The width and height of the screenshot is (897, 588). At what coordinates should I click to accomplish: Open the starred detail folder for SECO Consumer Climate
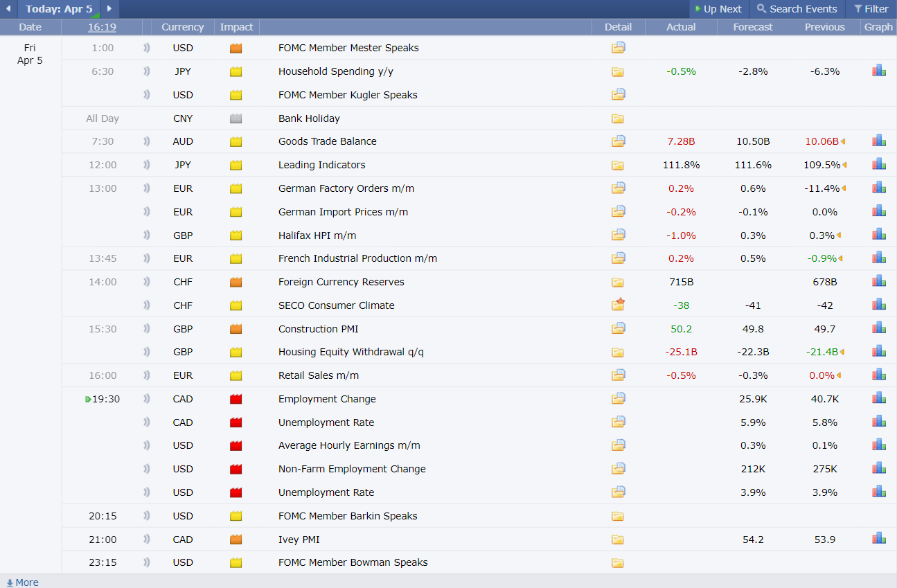pyautogui.click(x=618, y=305)
